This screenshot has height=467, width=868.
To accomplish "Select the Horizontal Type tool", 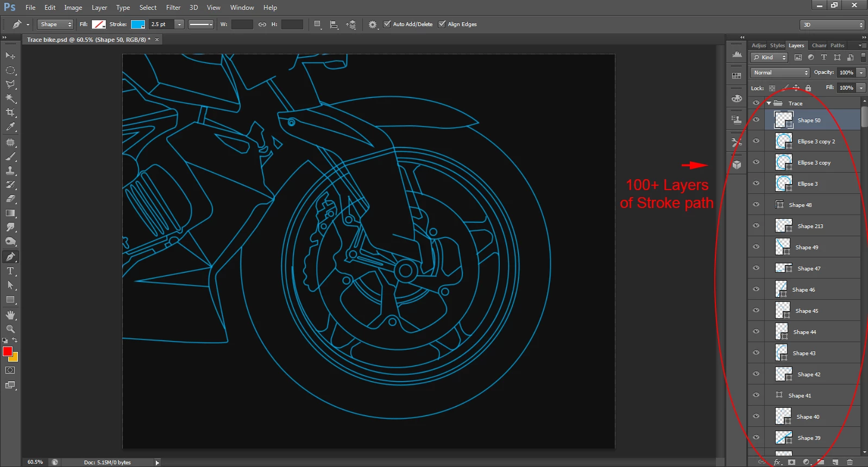I will [10, 270].
